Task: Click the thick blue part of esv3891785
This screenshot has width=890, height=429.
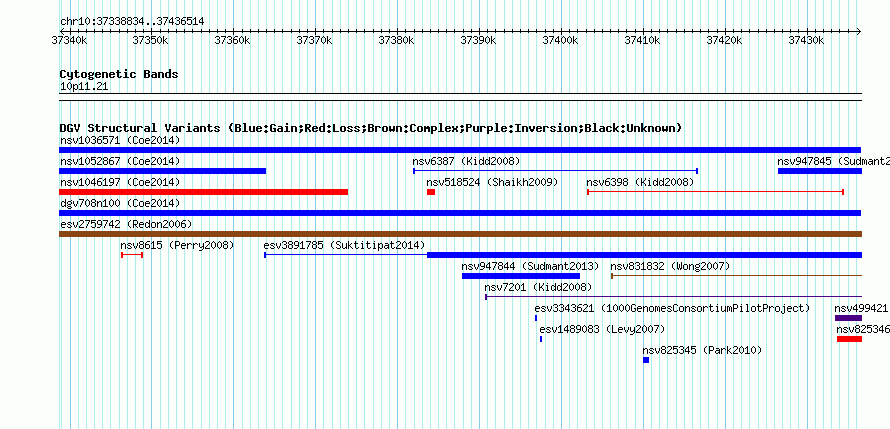Action: (x=644, y=255)
